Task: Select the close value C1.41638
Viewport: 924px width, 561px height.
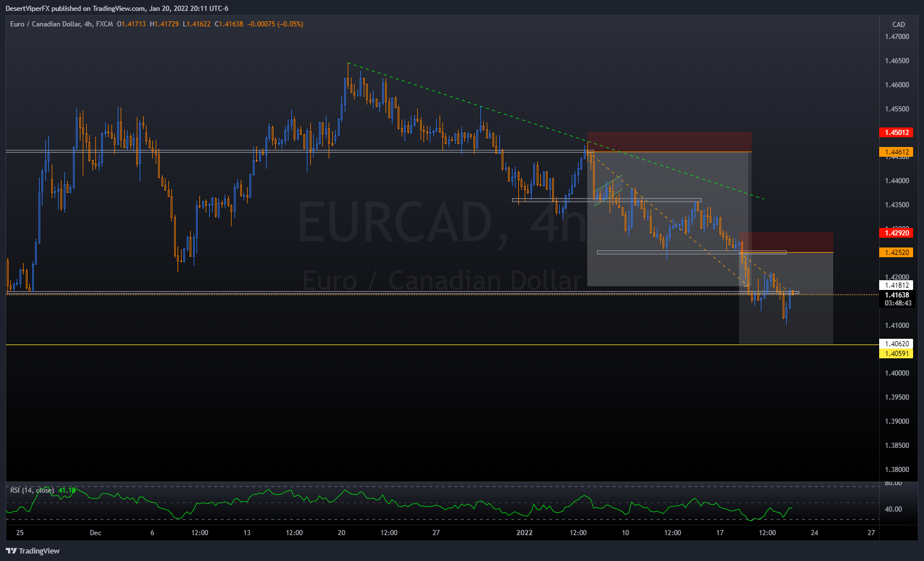Action: tap(229, 24)
